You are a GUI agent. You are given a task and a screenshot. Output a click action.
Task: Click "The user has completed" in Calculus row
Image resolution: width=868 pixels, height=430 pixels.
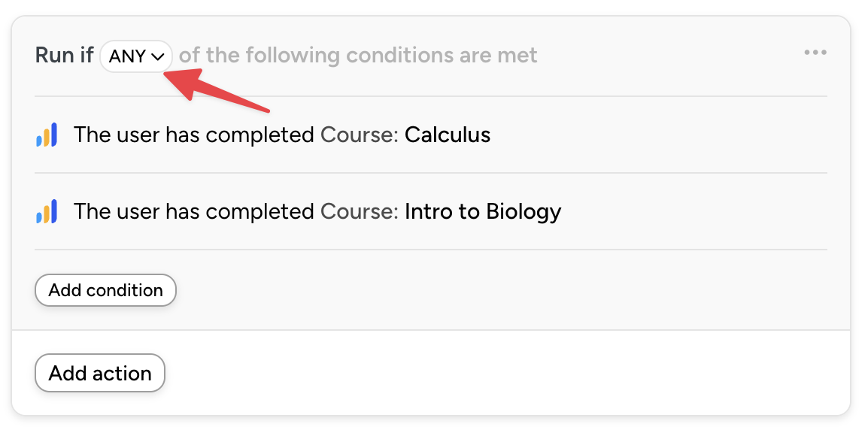click(193, 135)
